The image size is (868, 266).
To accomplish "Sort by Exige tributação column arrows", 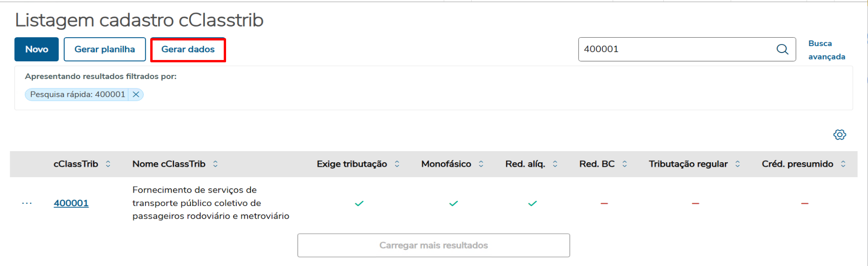I will tap(397, 164).
